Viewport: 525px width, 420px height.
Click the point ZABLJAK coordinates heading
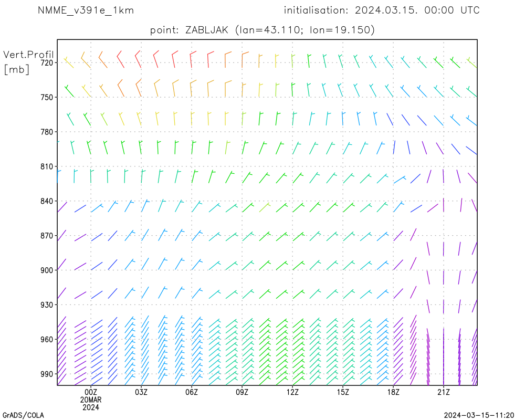(x=262, y=30)
